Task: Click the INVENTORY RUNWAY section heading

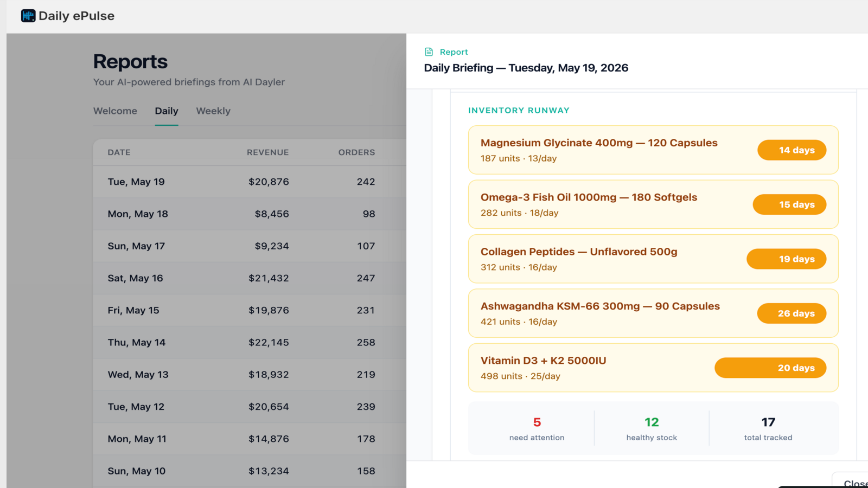Action: coord(519,111)
